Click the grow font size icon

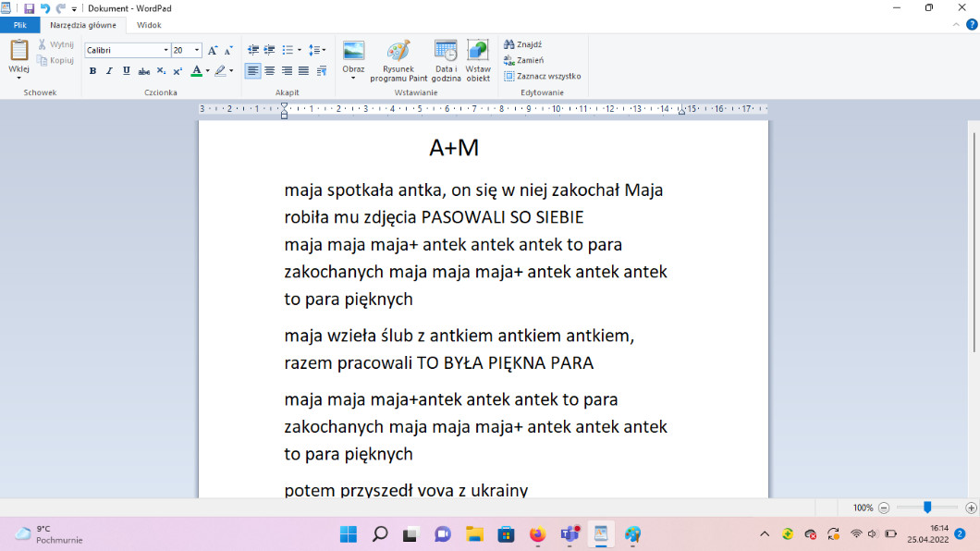coord(212,50)
